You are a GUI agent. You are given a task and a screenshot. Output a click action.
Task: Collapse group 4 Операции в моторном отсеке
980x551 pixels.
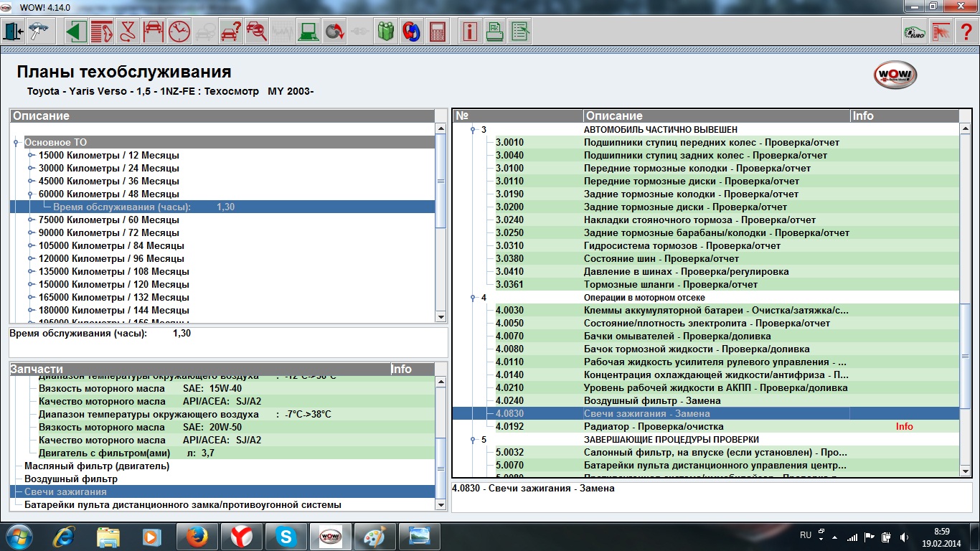point(473,298)
